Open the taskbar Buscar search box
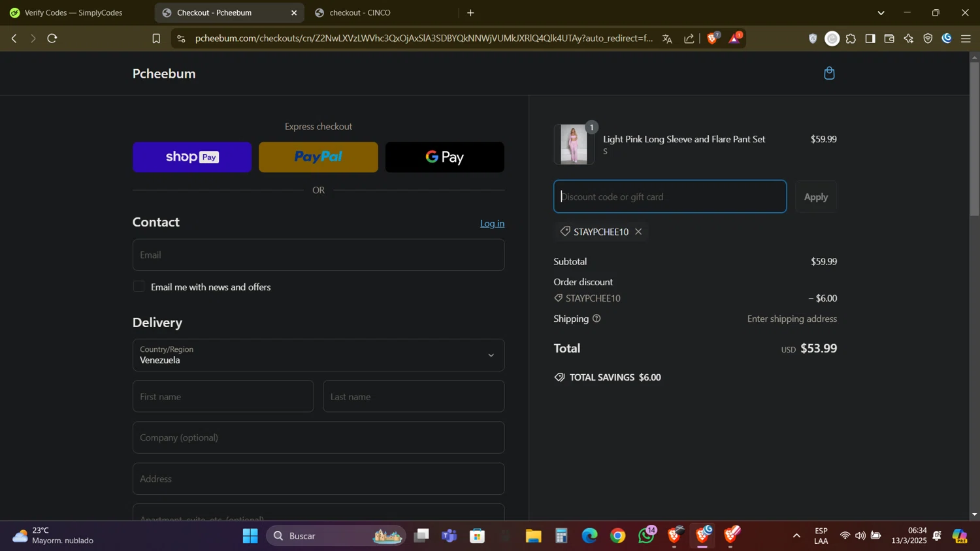 click(x=336, y=536)
